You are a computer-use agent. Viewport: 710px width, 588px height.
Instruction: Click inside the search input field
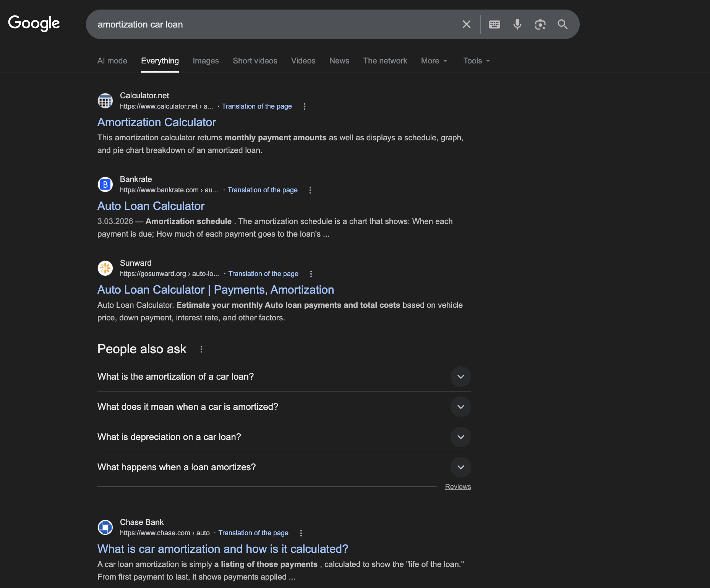click(x=267, y=24)
